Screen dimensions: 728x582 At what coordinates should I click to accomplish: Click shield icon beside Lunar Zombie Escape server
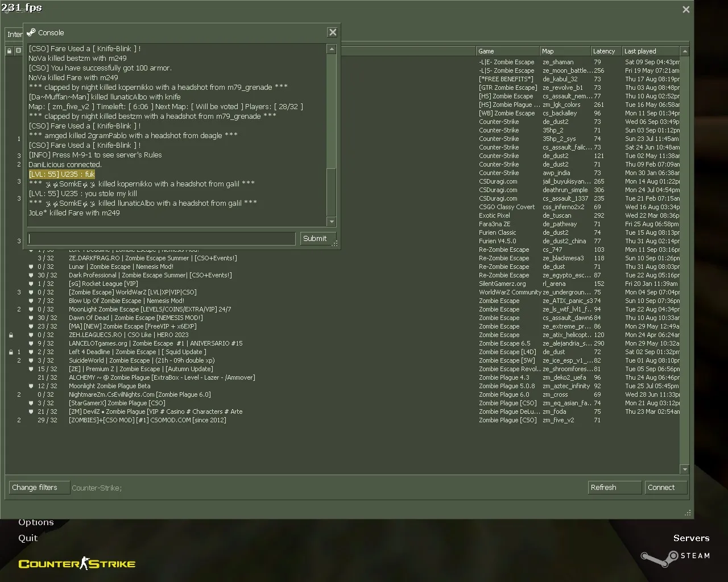click(32, 267)
